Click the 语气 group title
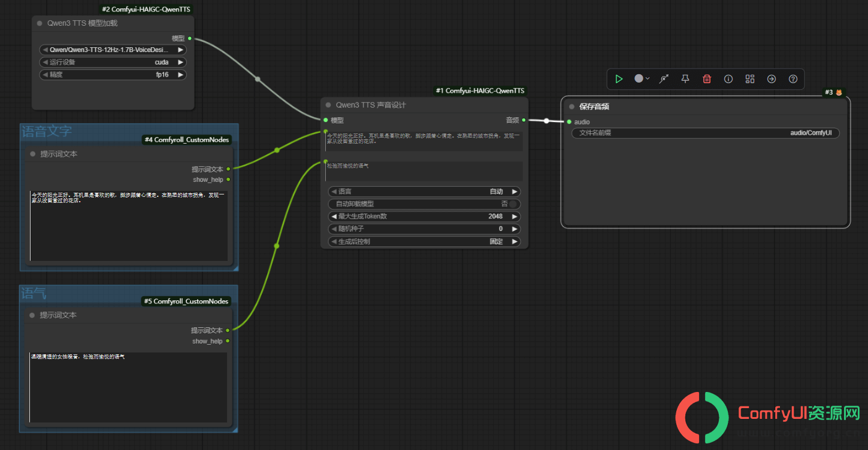This screenshot has height=450, width=868. (34, 293)
